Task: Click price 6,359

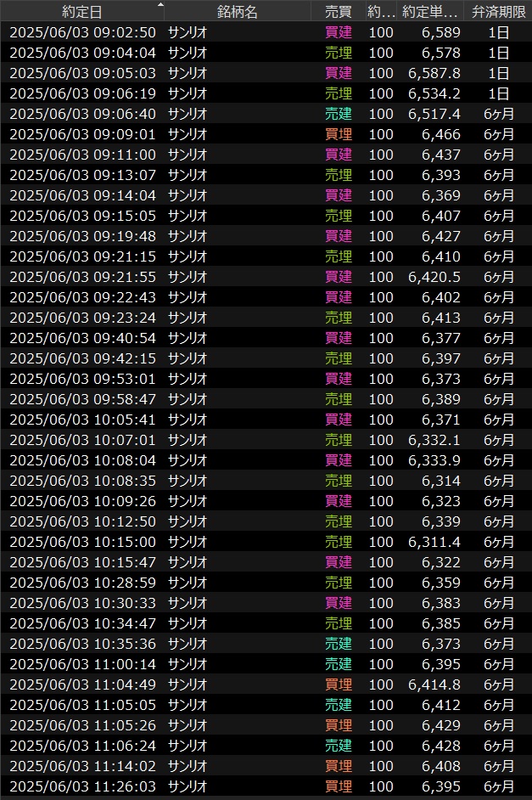Action: (440, 583)
